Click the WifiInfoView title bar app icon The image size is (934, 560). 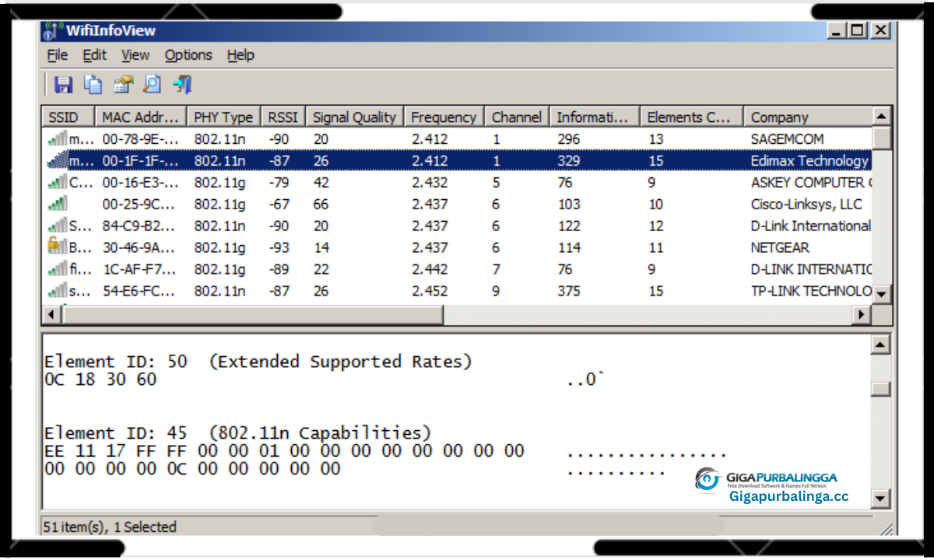tap(51, 31)
